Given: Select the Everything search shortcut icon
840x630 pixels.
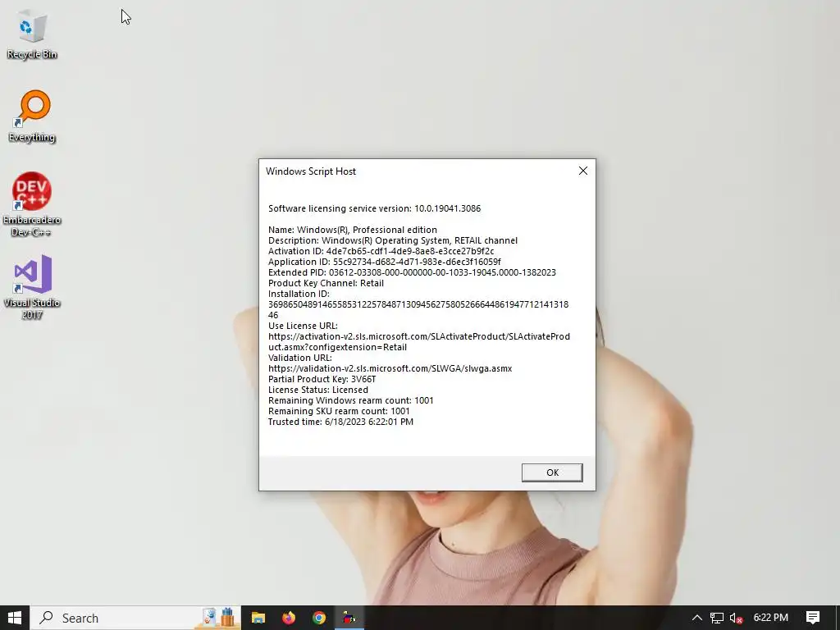Looking at the screenshot, I should 32,116.
